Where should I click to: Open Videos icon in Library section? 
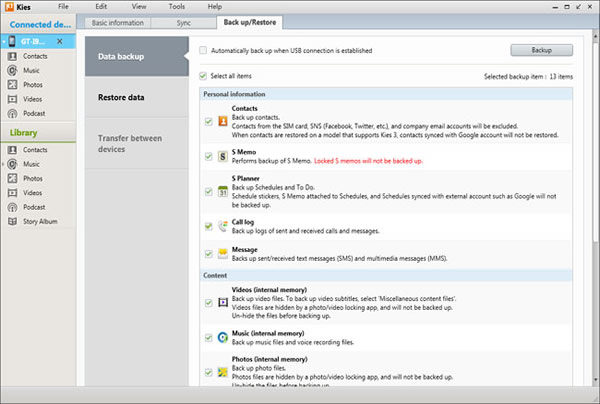point(14,192)
